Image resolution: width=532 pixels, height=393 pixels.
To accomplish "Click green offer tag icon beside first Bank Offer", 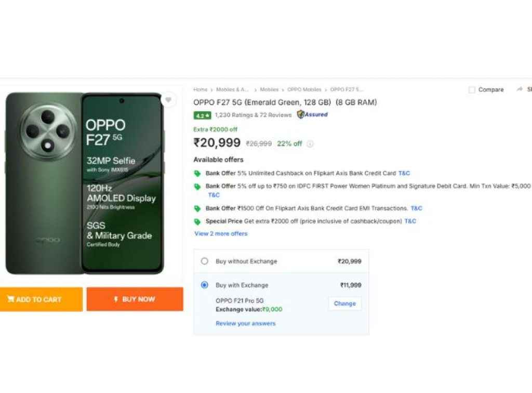I will click(197, 173).
